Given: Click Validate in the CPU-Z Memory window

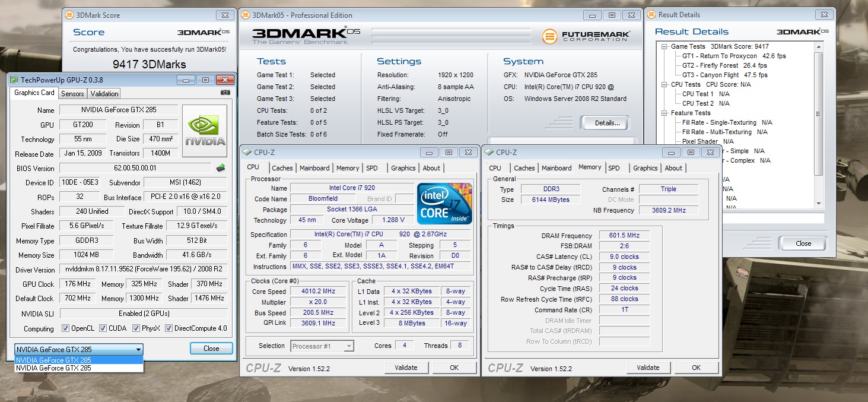Looking at the screenshot, I should coord(648,368).
